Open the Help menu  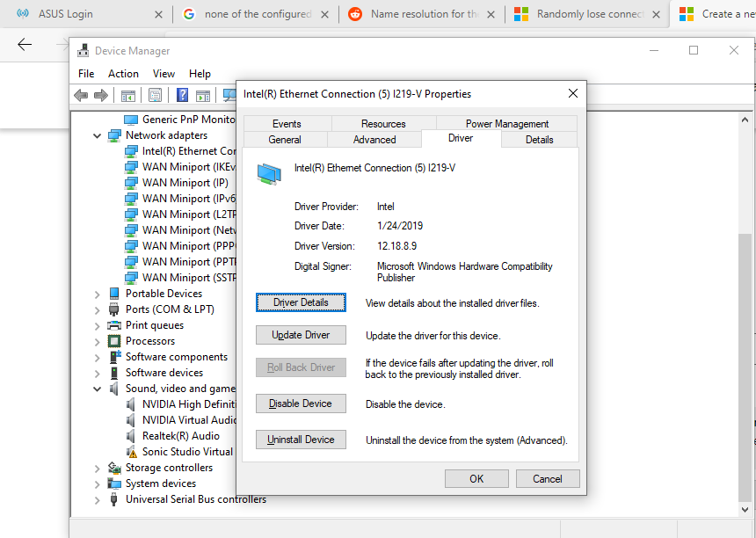(x=200, y=74)
